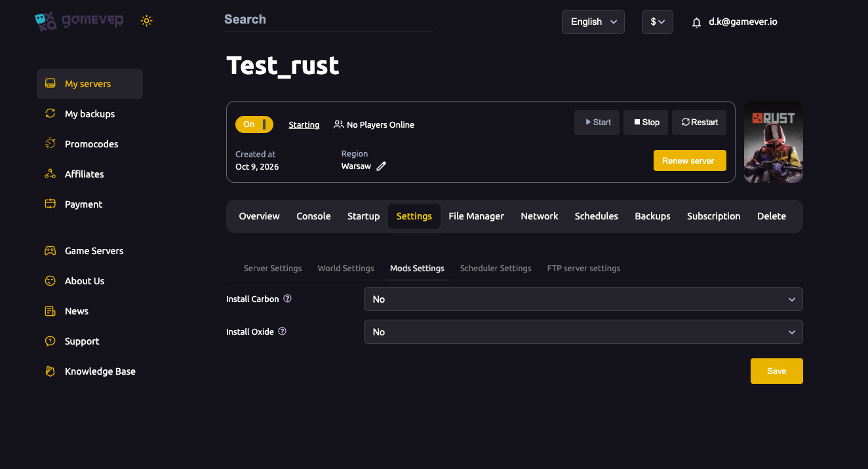The image size is (868, 469).
Task: Click the Install Carbon help icon
Action: click(287, 299)
